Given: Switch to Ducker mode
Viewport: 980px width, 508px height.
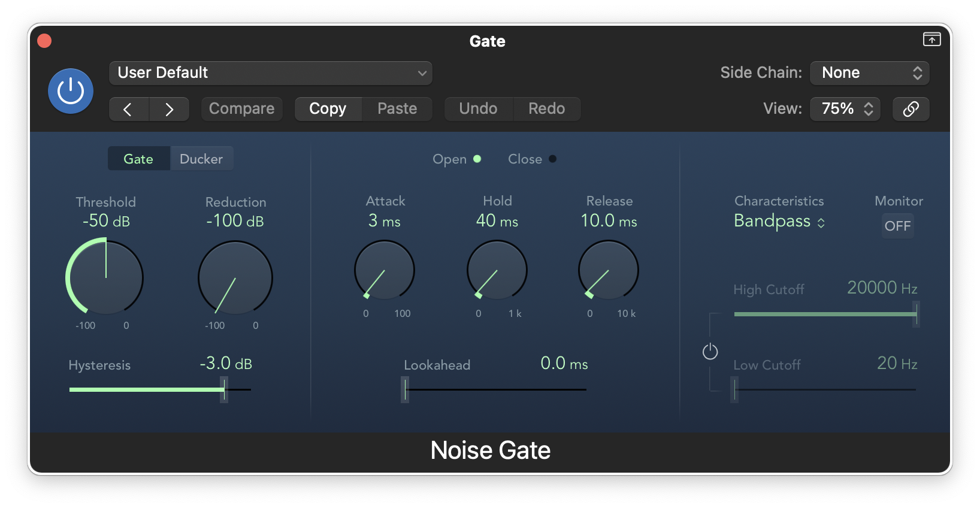Looking at the screenshot, I should tap(201, 159).
